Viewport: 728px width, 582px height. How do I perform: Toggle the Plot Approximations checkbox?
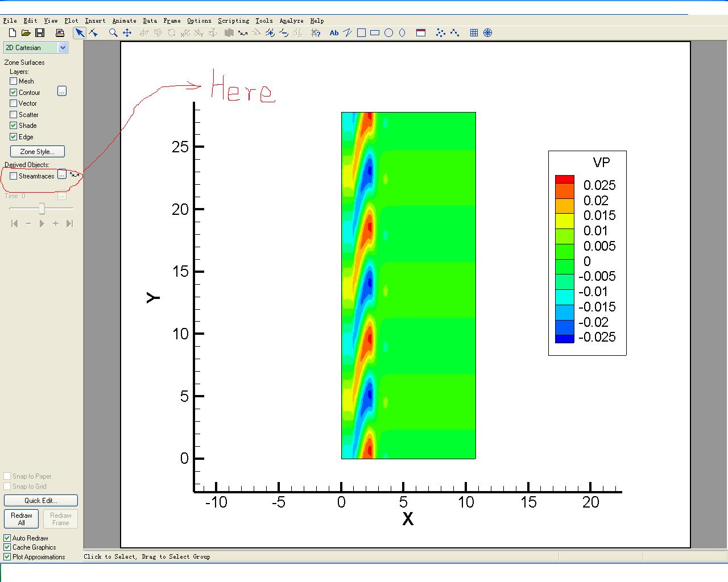point(7,556)
